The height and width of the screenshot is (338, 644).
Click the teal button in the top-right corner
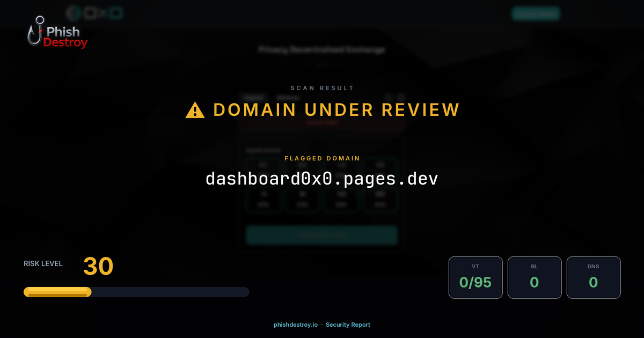[536, 13]
